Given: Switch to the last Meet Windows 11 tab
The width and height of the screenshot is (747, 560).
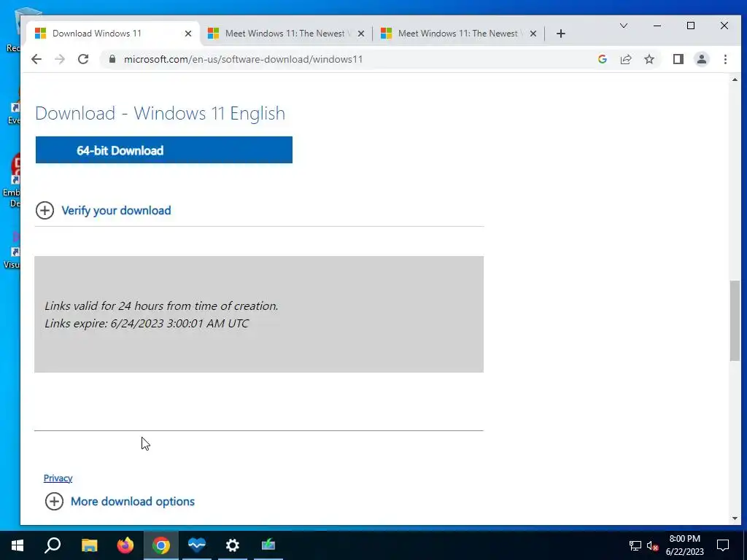Looking at the screenshot, I should point(457,34).
